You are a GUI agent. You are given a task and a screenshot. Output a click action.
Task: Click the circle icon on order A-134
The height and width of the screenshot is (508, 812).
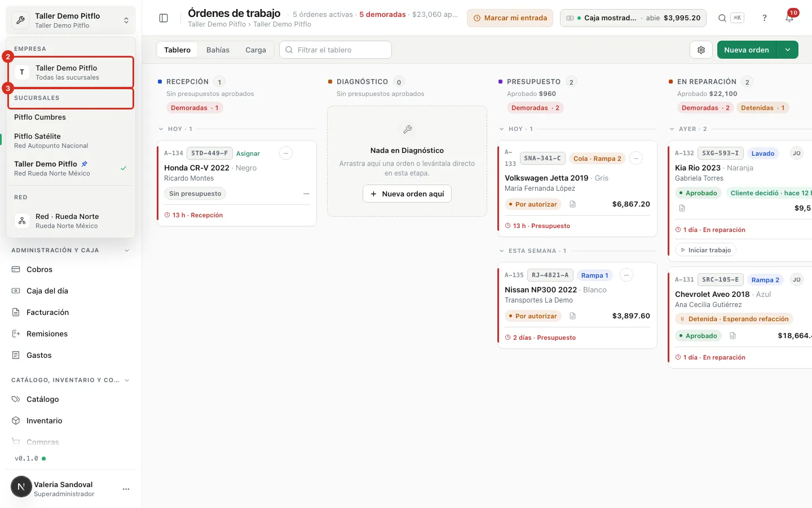pos(286,153)
